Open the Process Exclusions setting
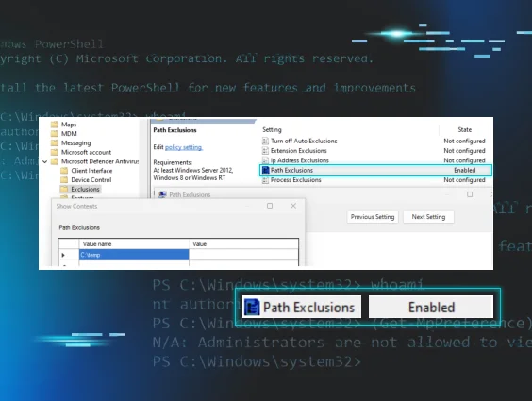This screenshot has height=401, width=532. tap(295, 180)
